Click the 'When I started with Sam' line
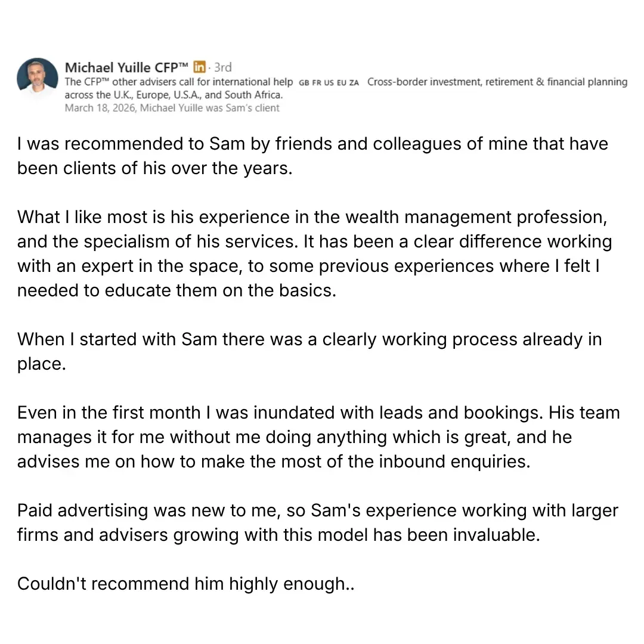Image resolution: width=644 pixels, height=644 pixels. click(x=309, y=340)
